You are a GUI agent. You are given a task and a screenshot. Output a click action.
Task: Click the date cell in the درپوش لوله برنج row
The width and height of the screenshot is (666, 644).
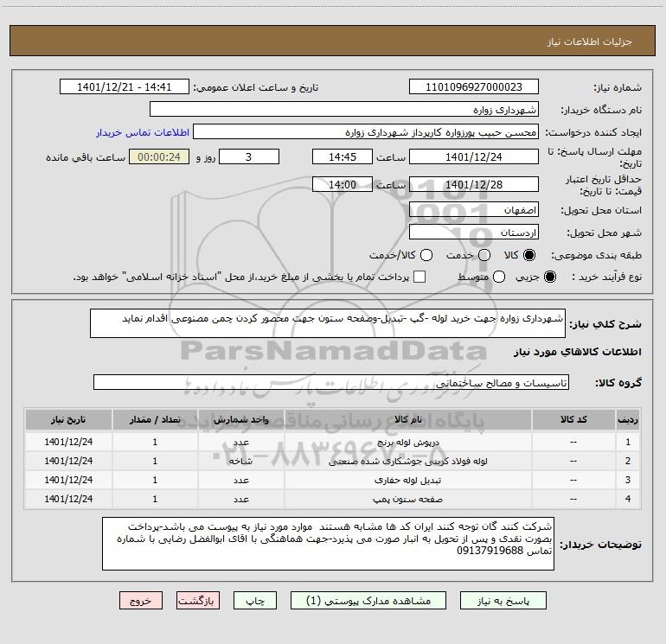click(x=68, y=442)
